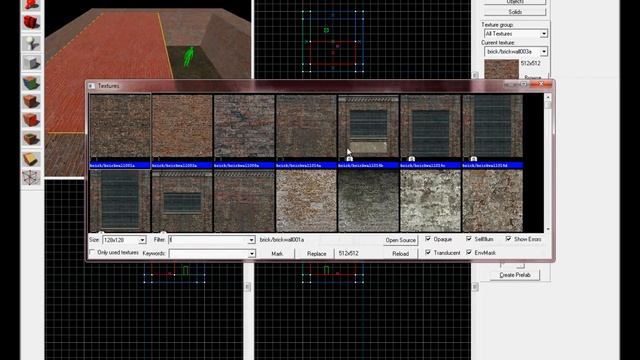Viewport: 640px width, 360px height.
Task: Toggle the Opaque checkbox
Action: click(428, 239)
